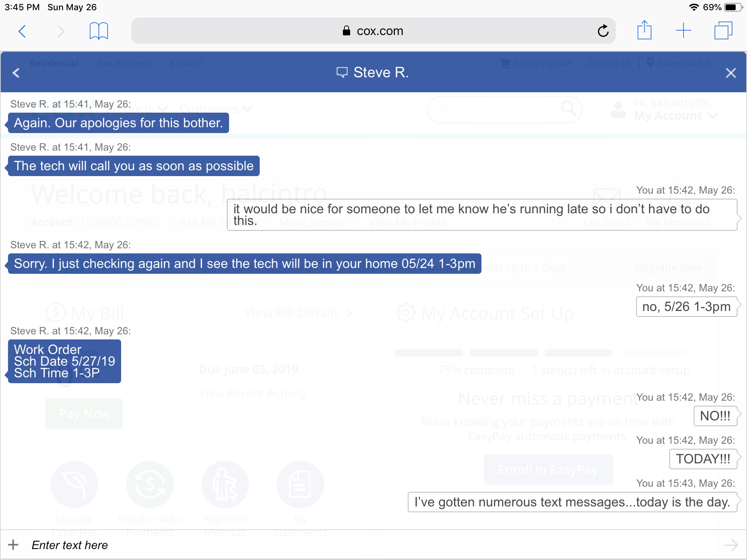This screenshot has height=560, width=747.
Task: Reload the cox.com page
Action: click(603, 31)
